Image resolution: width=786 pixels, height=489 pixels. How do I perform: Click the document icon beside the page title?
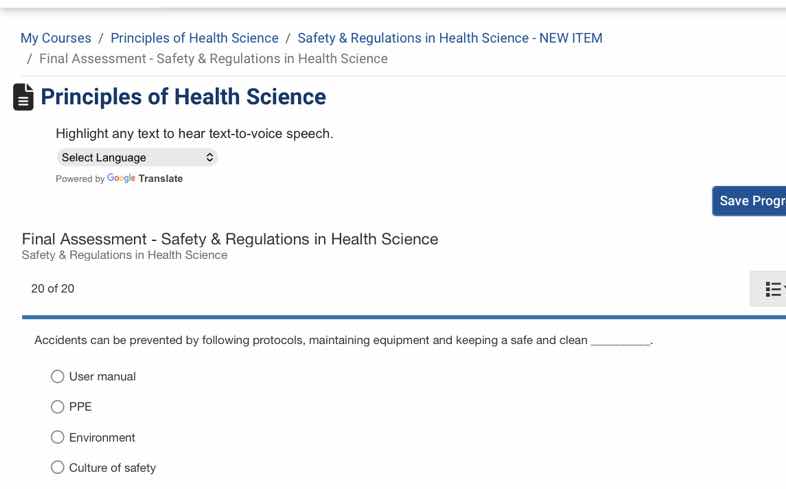23,97
